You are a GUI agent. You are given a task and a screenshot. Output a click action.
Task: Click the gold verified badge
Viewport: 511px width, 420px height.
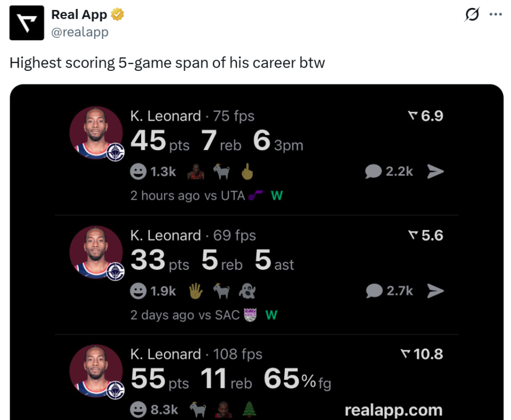point(117,15)
